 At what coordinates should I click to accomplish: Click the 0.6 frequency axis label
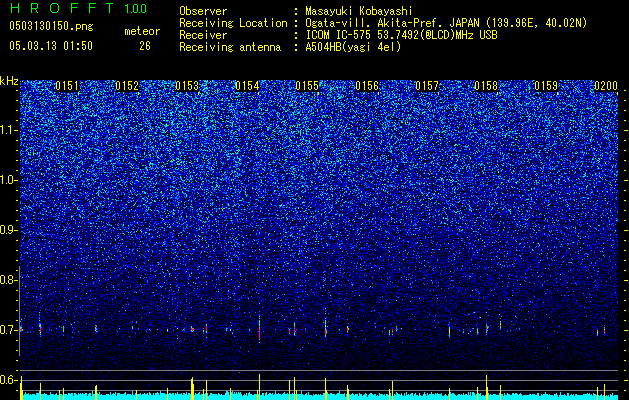[9, 380]
